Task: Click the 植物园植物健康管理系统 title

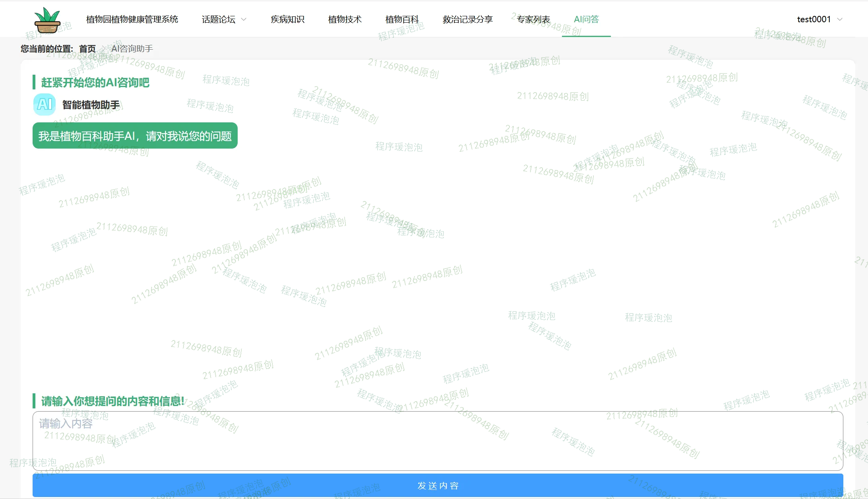Action: click(x=132, y=19)
